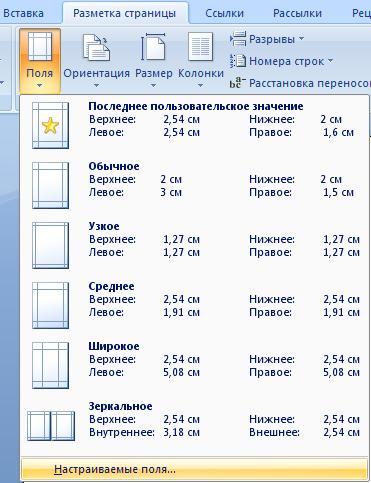371x483 pixels.
Task: Click the Левое 3 см value in Обычное
Action: [171, 192]
